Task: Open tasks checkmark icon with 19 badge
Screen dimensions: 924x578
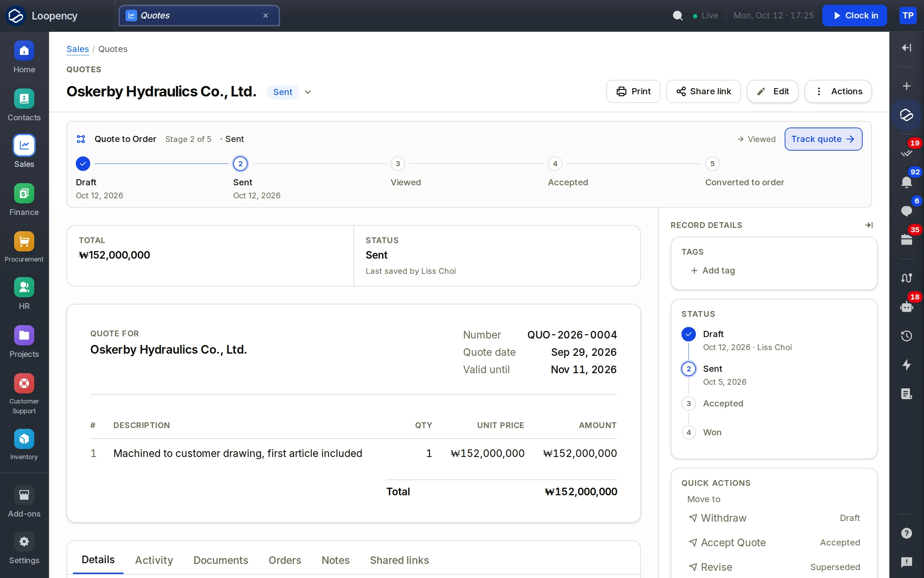Action: tap(906, 153)
